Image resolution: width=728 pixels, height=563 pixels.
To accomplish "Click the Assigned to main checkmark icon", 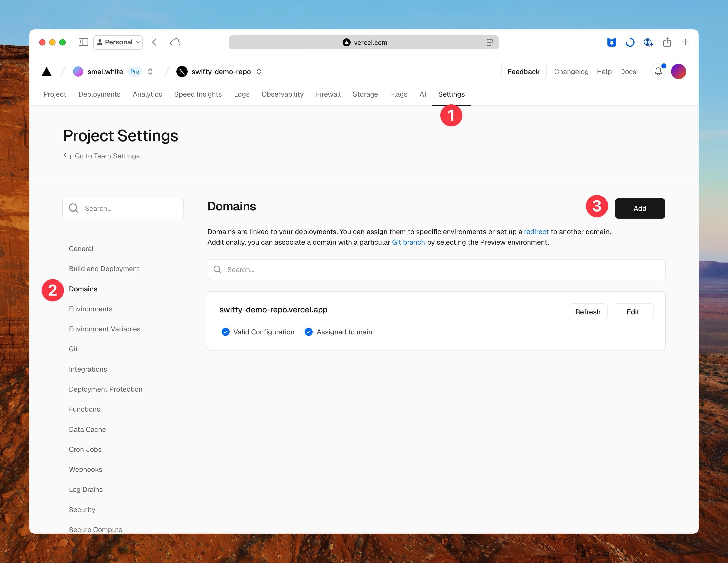I will [x=308, y=332].
